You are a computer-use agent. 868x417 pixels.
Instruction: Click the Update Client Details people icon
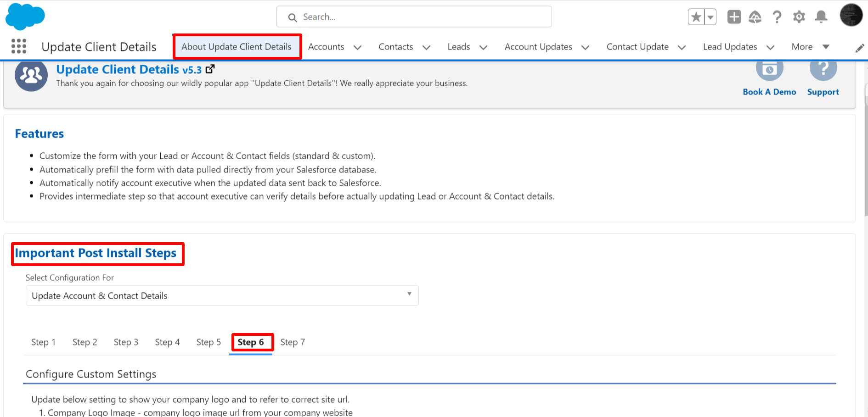(x=31, y=75)
